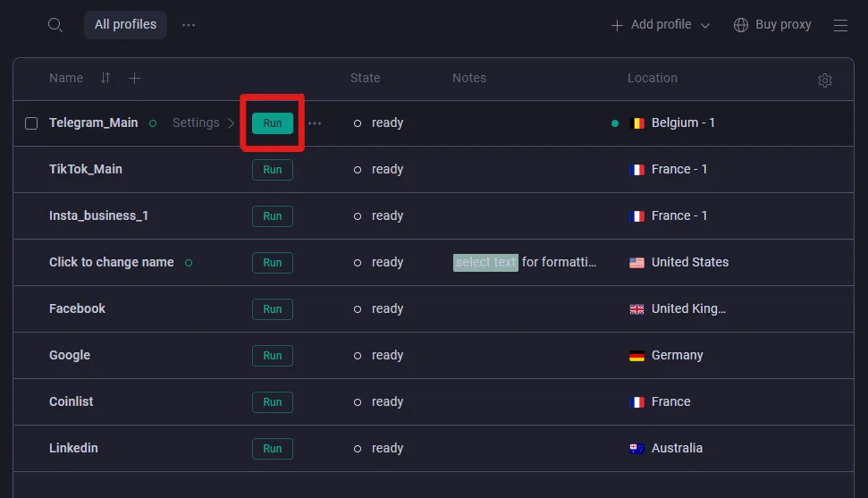Open the three-dot menu beside All profiles
The width and height of the screenshot is (868, 498).
[189, 25]
